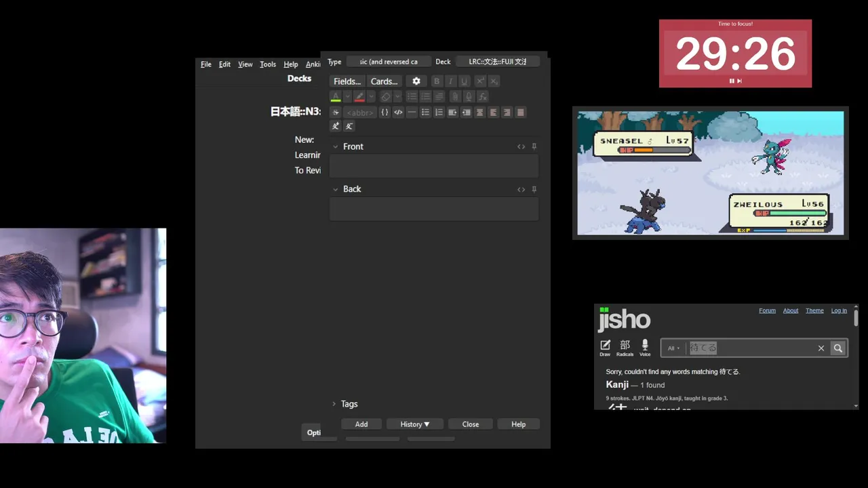Toggle italic formatting in Anki editor
Screen dimensions: 868x488
[450, 81]
